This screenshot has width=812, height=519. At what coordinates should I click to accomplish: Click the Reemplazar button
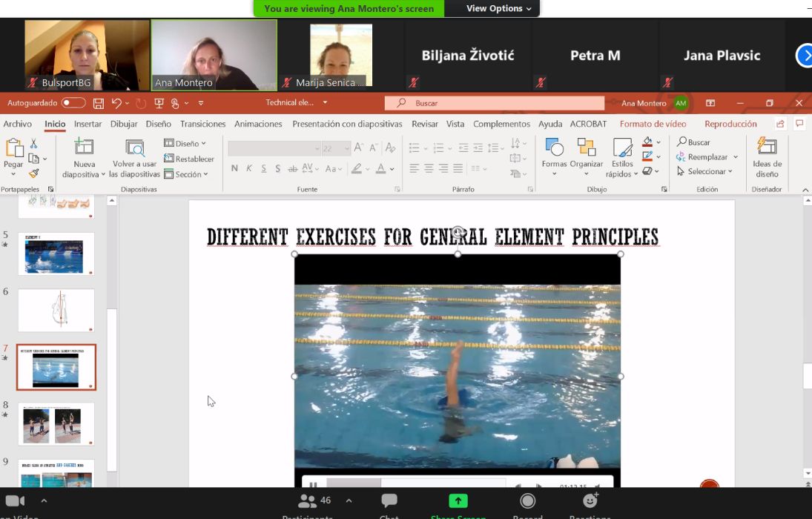pyautogui.click(x=707, y=157)
